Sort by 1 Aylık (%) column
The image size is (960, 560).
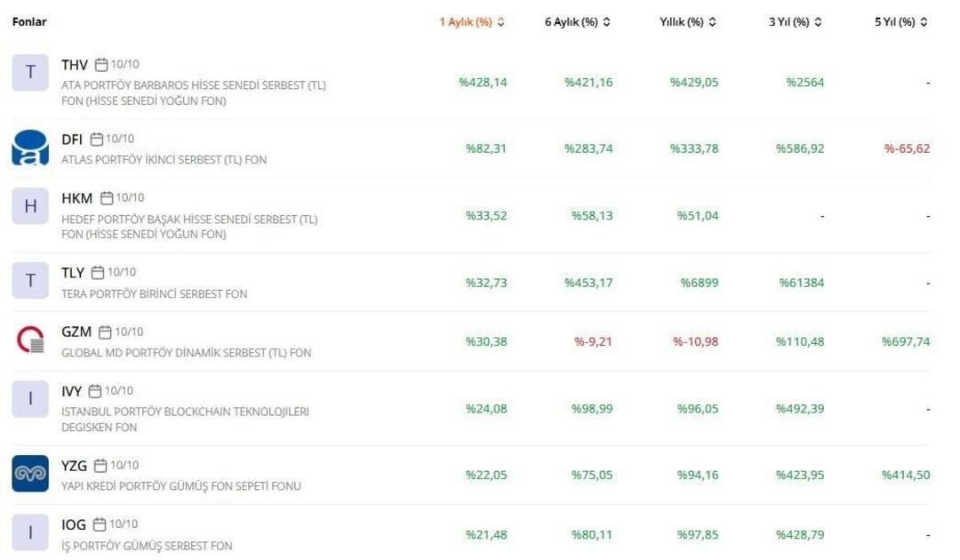472,22
